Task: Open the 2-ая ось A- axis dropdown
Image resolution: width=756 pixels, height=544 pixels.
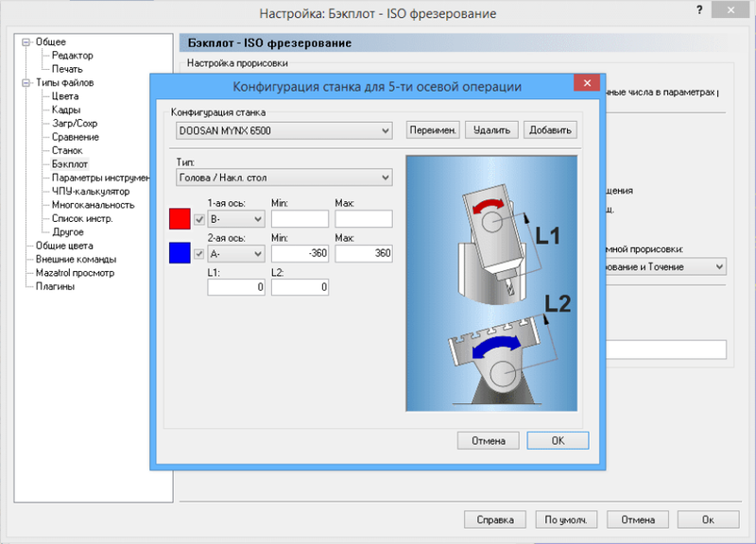Action: tap(235, 253)
